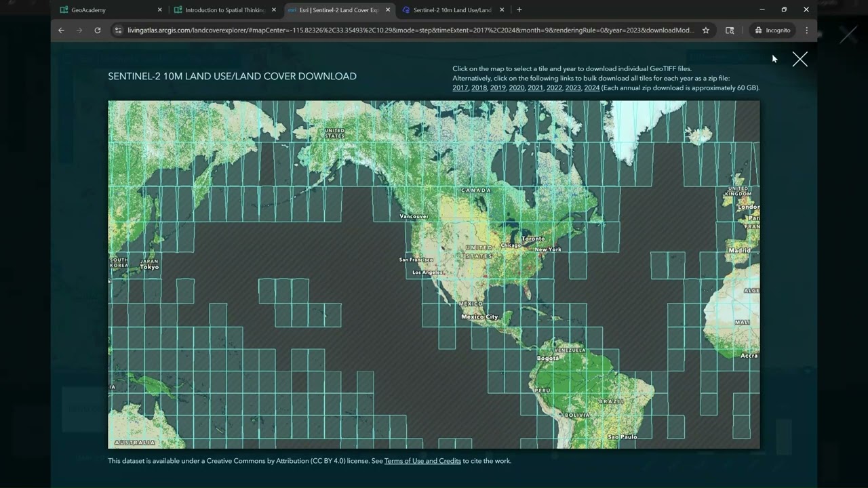This screenshot has height=488, width=868.
Task: Click the CANADA country label on map
Action: pyautogui.click(x=476, y=190)
